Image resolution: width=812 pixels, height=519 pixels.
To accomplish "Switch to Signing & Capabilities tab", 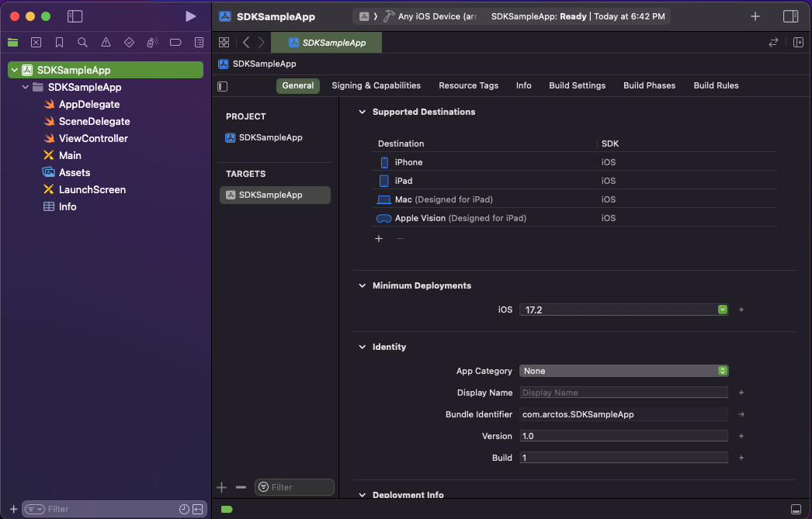I will (376, 85).
